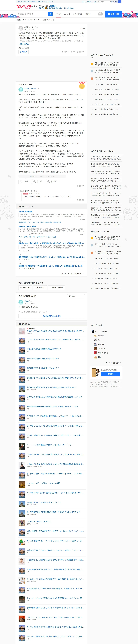Open タレント写真集 sublink under Amazon ad

pyautogui.click(x=23, y=237)
